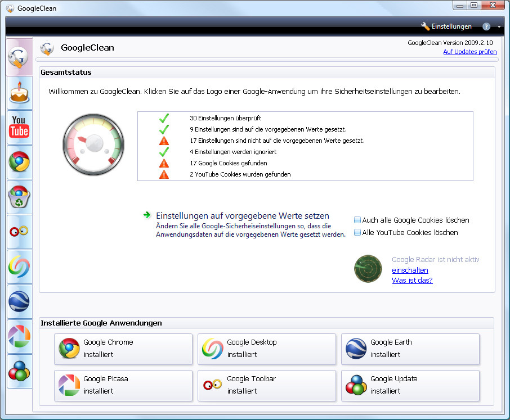Image resolution: width=510 pixels, height=420 pixels.
Task: Open Google Picasa section in sidebar
Action: point(19,336)
